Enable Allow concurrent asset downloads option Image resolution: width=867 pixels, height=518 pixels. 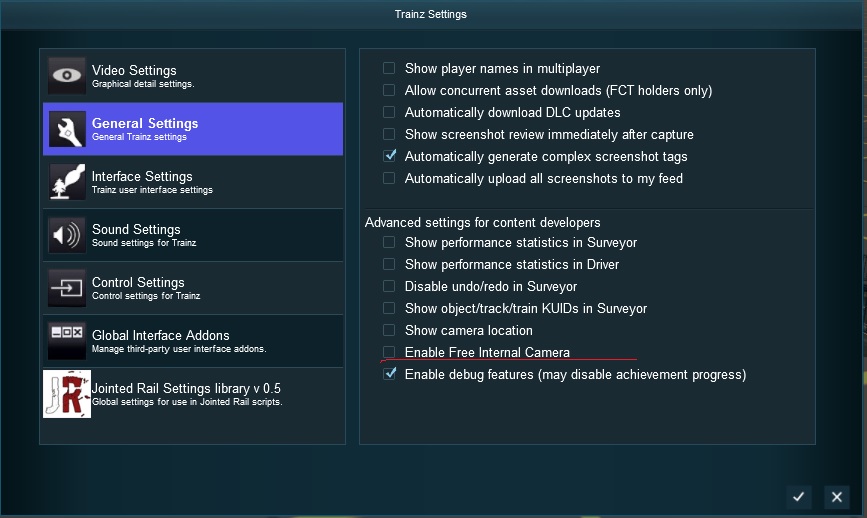389,90
